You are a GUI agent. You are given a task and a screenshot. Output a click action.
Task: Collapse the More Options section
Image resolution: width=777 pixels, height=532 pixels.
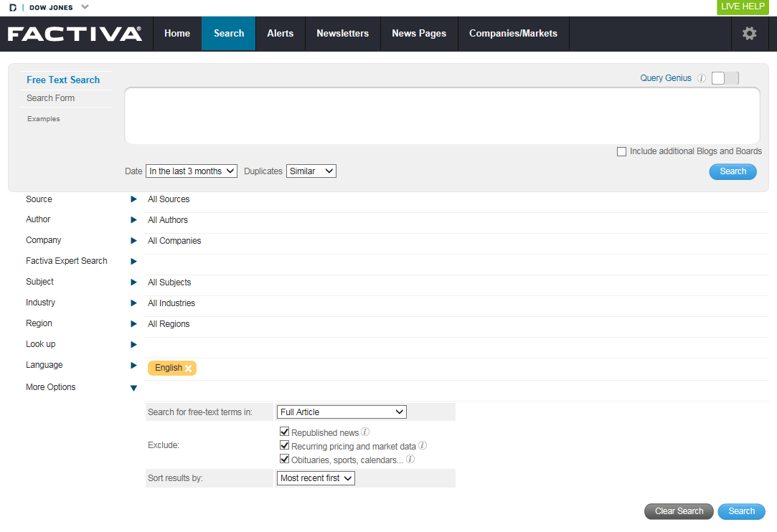133,388
